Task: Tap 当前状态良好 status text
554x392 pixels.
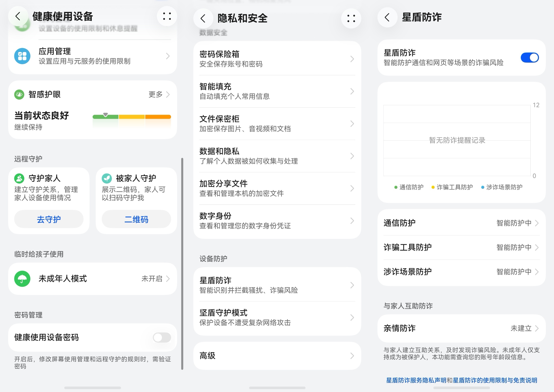Action: point(41,116)
